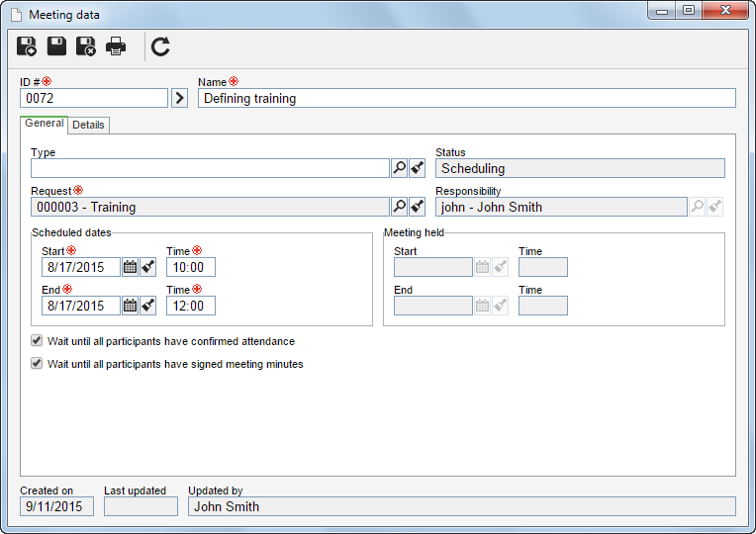Open calendar for Meeting held Start date
Viewport: 756px width, 534px height.
482,267
